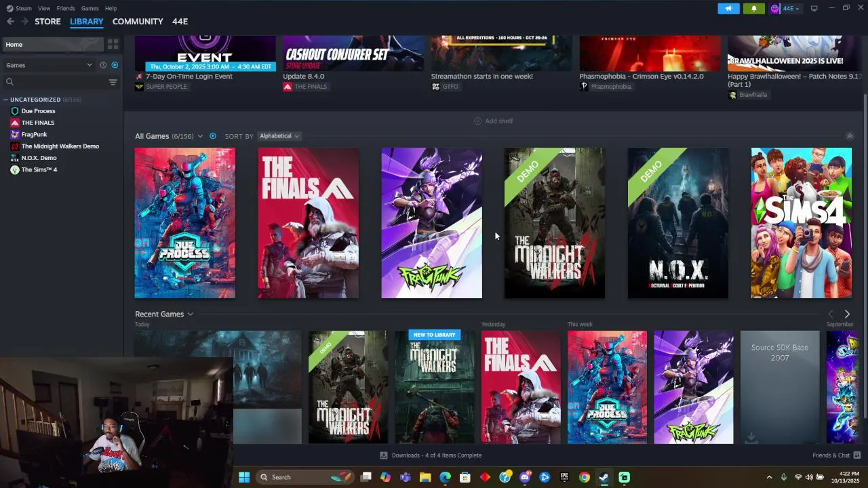Open File Explorer from the taskbar
Screen dimensions: 868x488
coord(425,477)
